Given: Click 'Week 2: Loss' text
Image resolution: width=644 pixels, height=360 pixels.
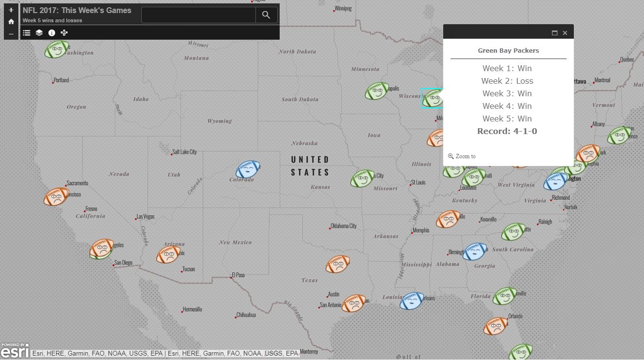Looking at the screenshot, I should point(507,81).
